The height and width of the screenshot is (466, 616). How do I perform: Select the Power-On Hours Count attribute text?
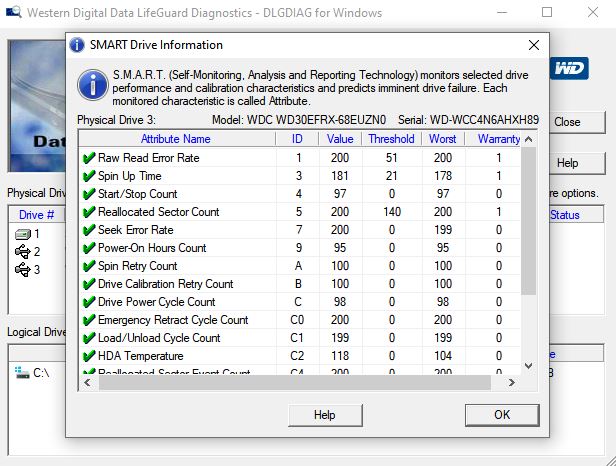pos(152,248)
